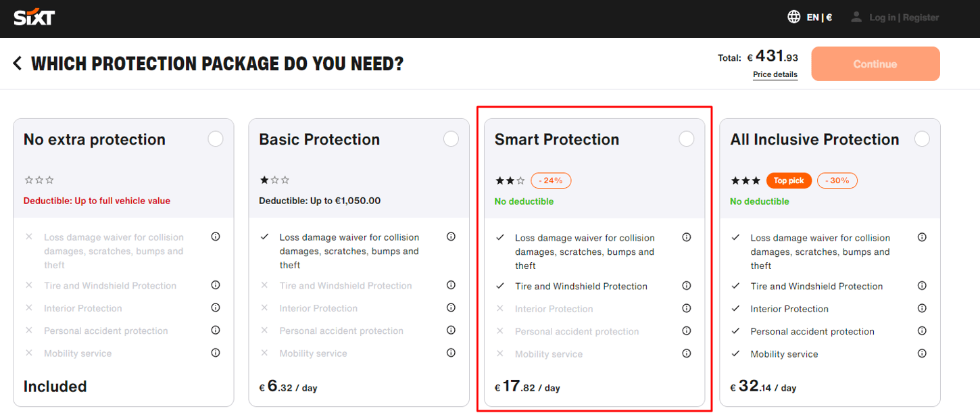
Task: Click the Top pick badge
Action: (789, 180)
